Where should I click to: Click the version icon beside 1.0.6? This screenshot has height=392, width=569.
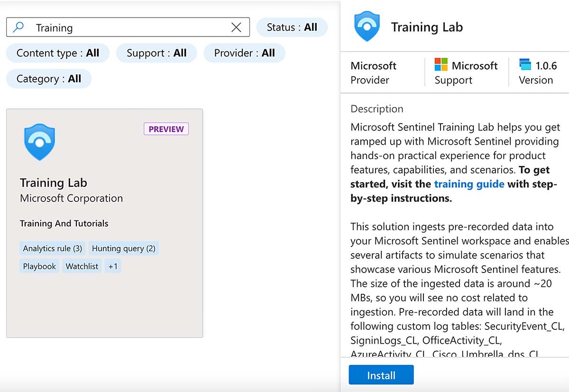(x=525, y=65)
